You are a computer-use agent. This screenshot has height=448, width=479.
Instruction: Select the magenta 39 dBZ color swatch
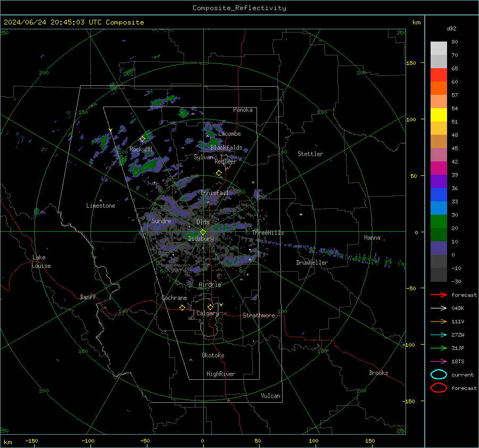click(439, 168)
